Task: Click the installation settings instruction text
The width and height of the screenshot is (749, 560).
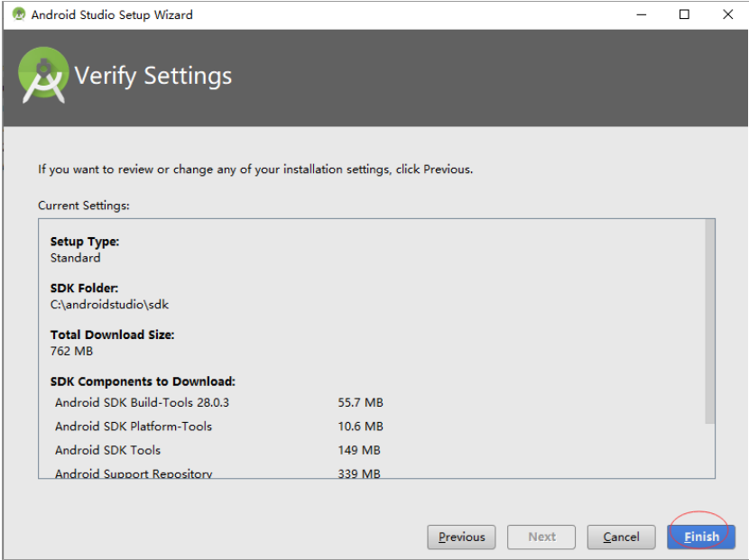Action: pos(255,170)
